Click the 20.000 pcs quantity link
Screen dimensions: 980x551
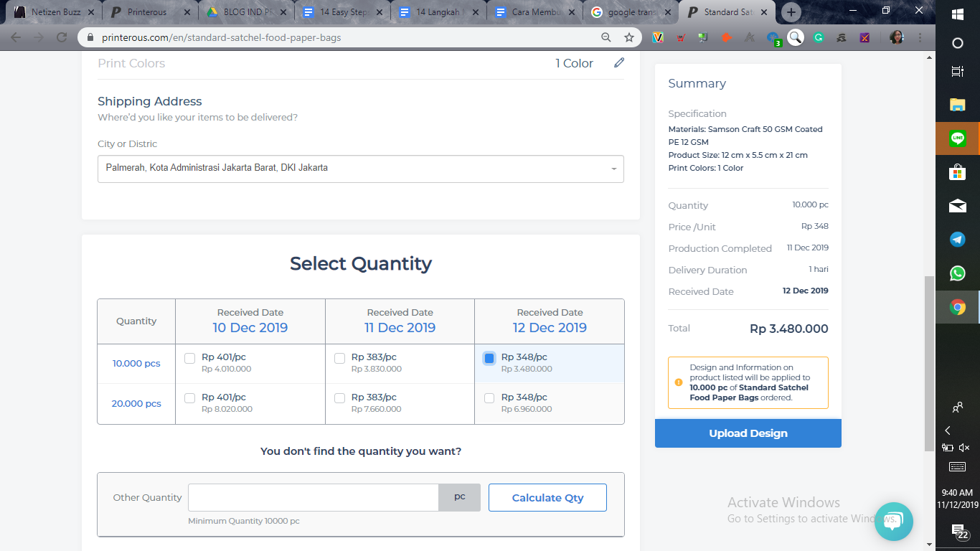pos(136,404)
